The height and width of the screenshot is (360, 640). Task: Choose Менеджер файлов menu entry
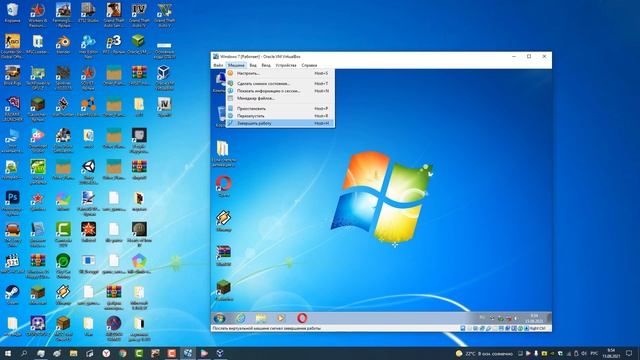coord(280,98)
